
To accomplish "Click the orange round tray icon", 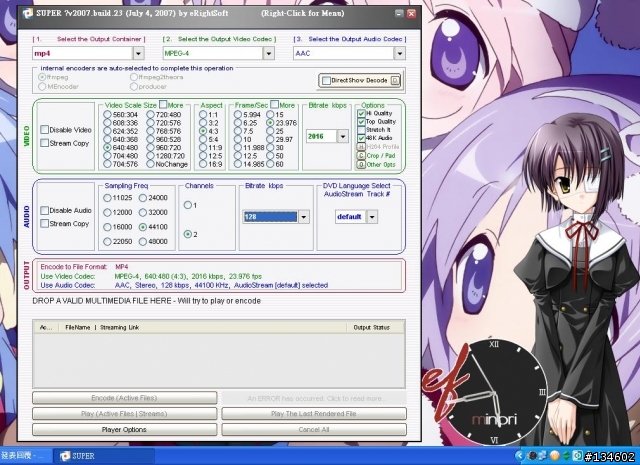I will pyautogui.click(x=554, y=455).
